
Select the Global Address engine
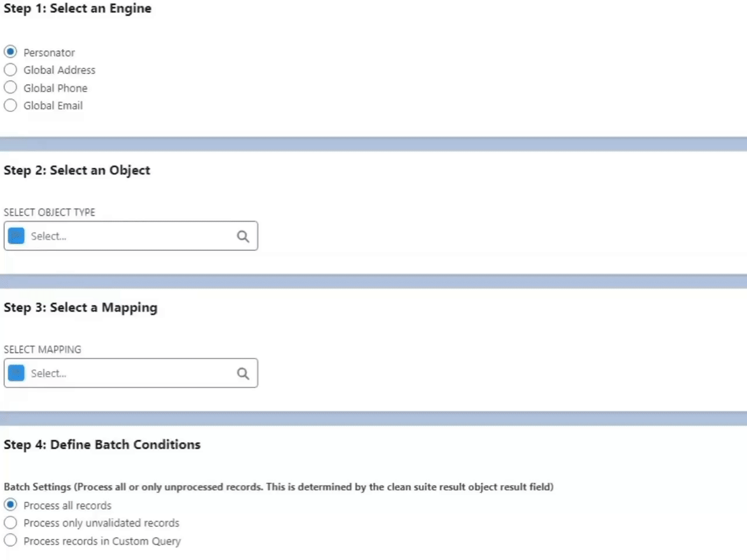pos(10,69)
